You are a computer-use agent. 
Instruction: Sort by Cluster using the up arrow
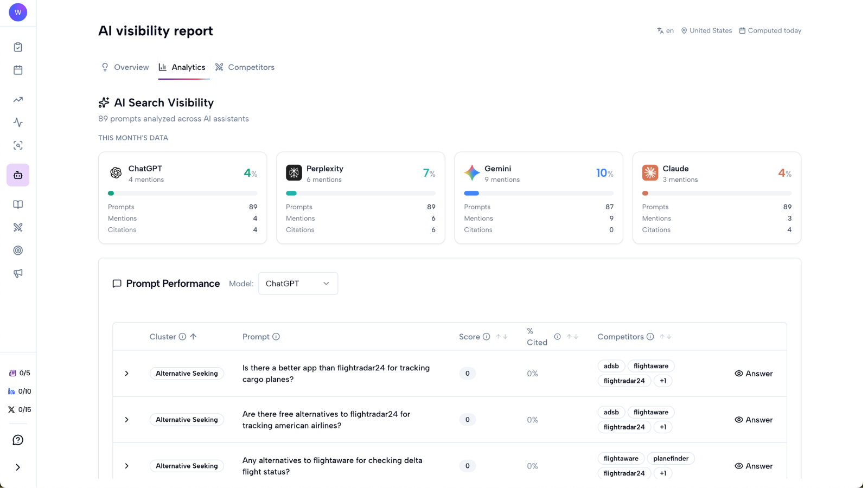click(x=193, y=337)
